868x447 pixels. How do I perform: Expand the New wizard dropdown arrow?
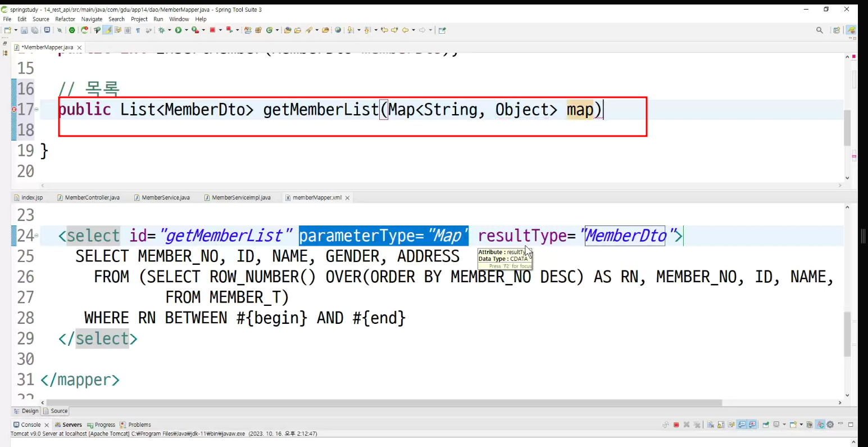(x=15, y=30)
